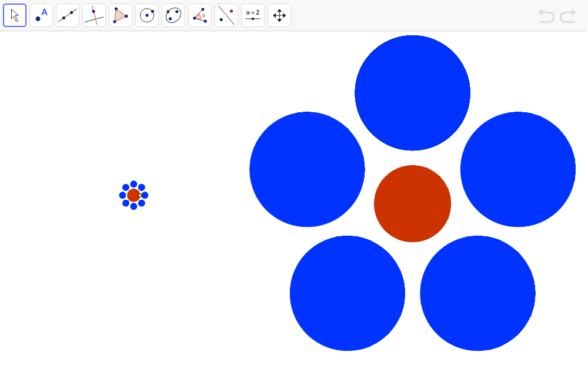Redo the last undone action
Viewport: 588px width, 382px height.
pos(568,16)
